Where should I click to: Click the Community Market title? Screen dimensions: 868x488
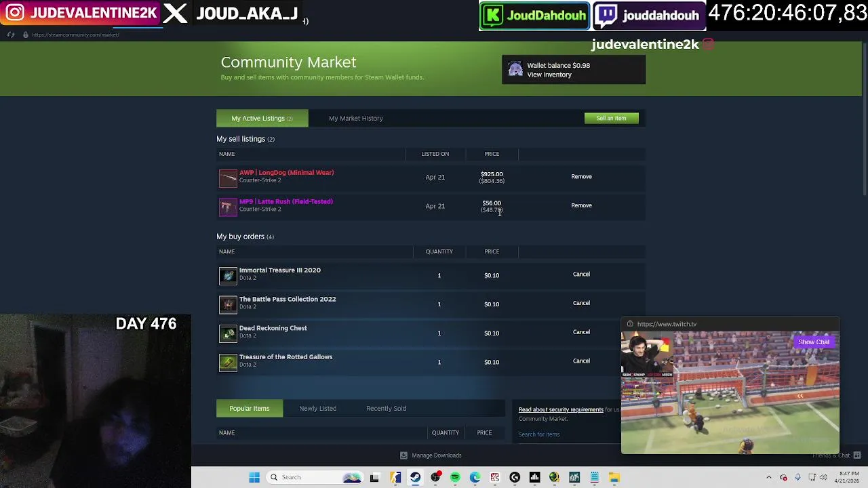point(288,62)
